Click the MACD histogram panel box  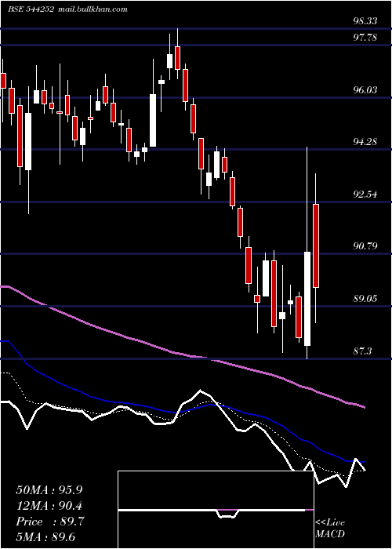pos(216,510)
